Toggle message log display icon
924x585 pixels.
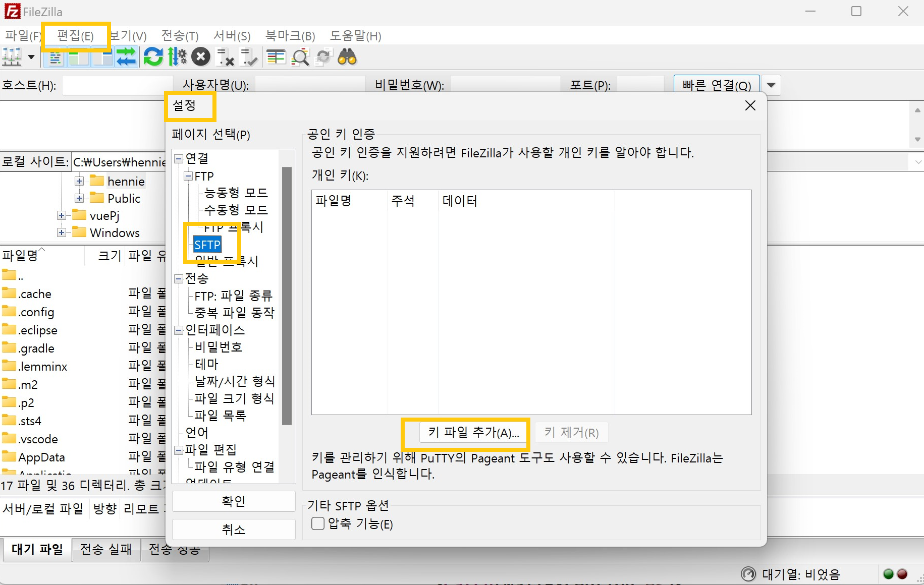coord(56,57)
